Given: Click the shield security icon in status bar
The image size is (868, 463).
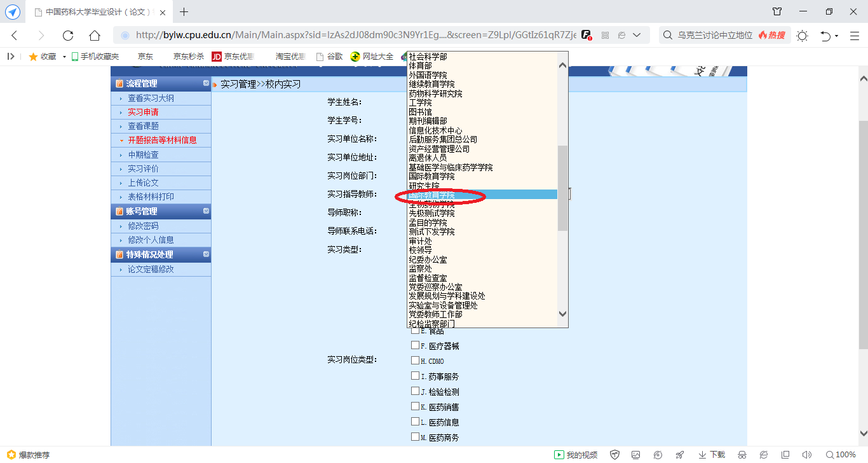Looking at the screenshot, I should click(614, 455).
